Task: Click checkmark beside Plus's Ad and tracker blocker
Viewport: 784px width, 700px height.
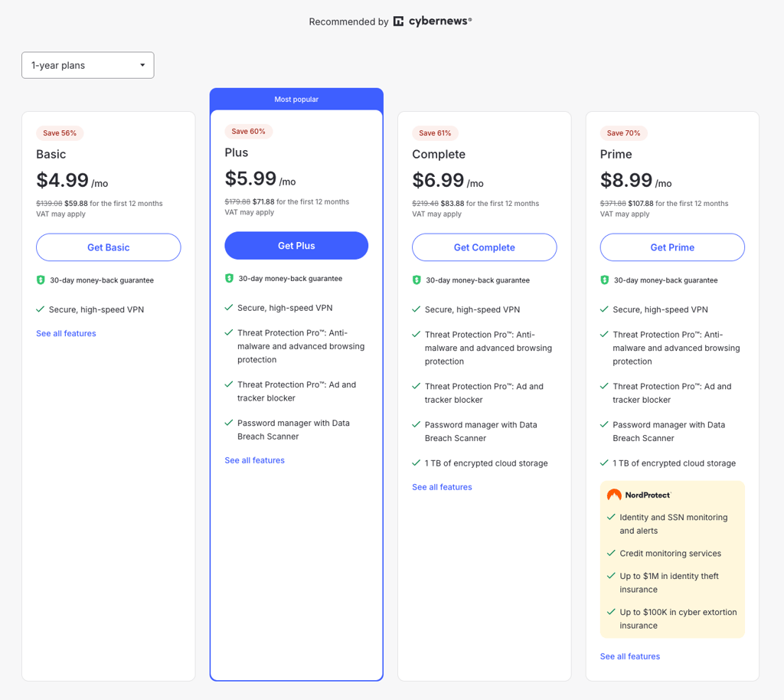Action: 228,384
